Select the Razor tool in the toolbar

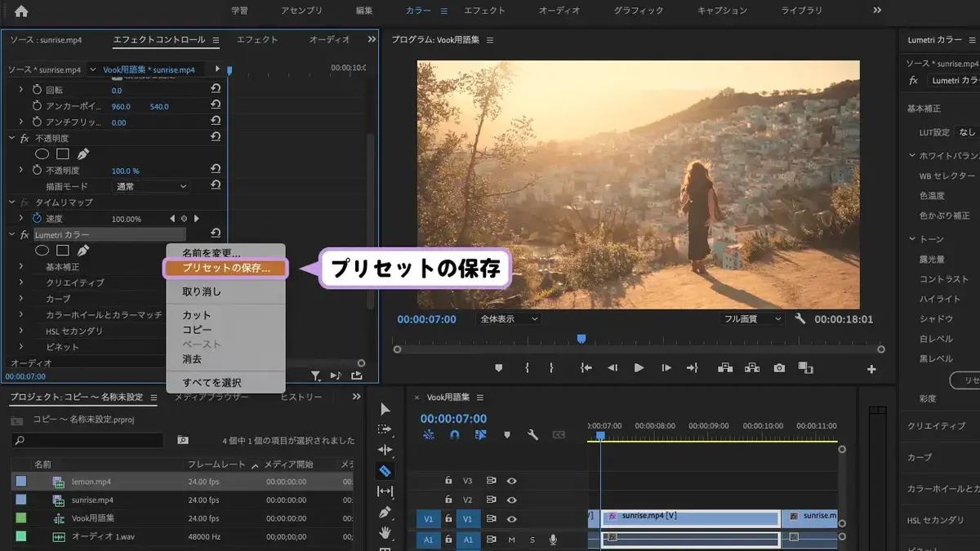pyautogui.click(x=385, y=471)
